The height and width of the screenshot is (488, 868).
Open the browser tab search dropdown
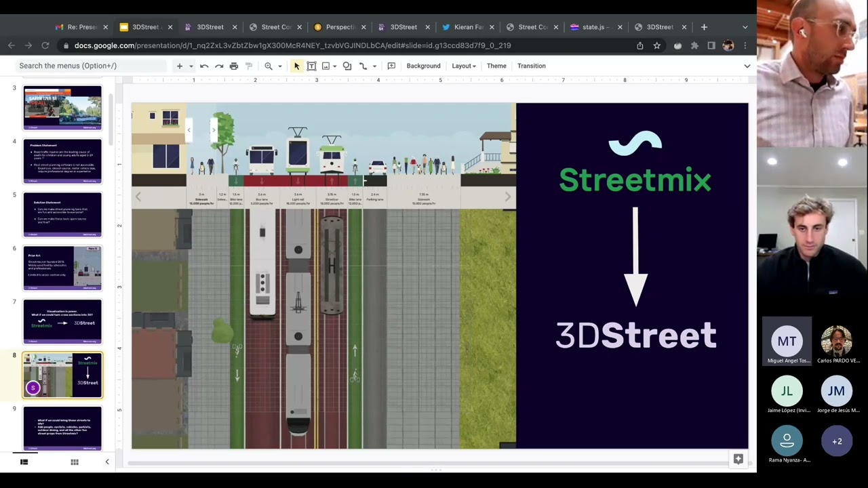tap(745, 27)
